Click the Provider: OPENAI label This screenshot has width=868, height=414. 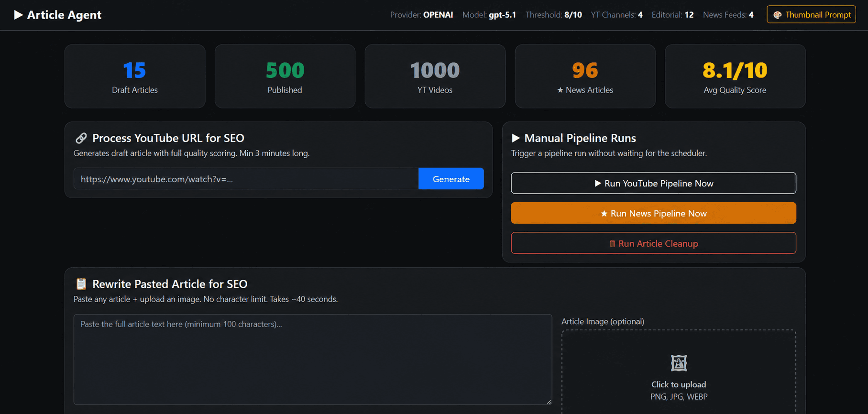[x=421, y=15]
